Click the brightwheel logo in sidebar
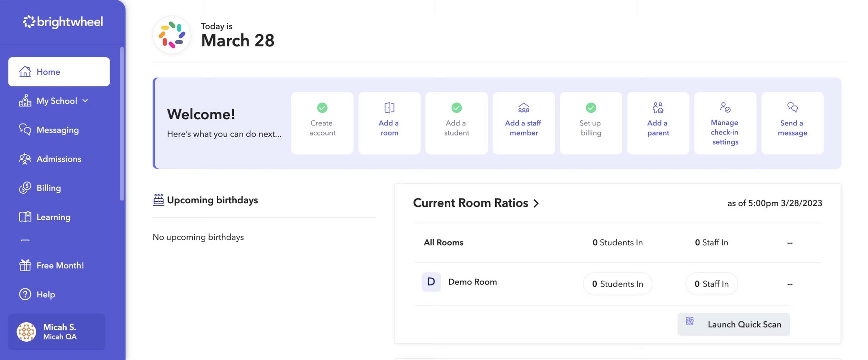 (x=63, y=22)
